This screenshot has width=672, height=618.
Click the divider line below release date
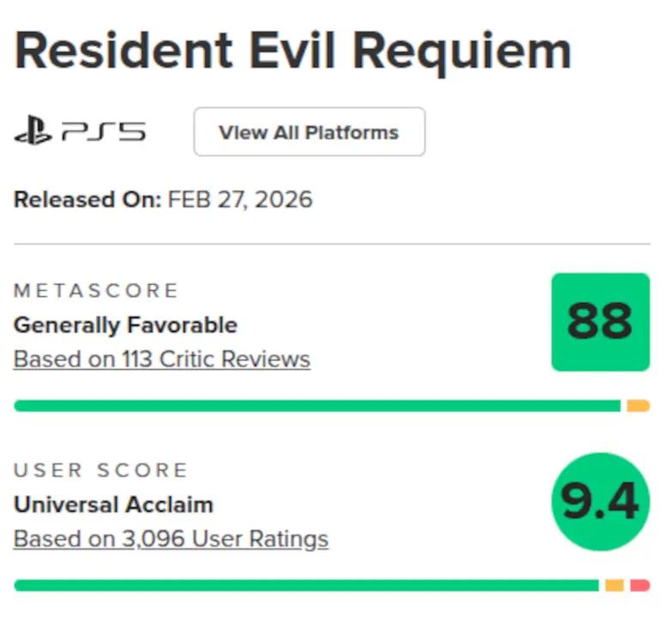(331, 245)
